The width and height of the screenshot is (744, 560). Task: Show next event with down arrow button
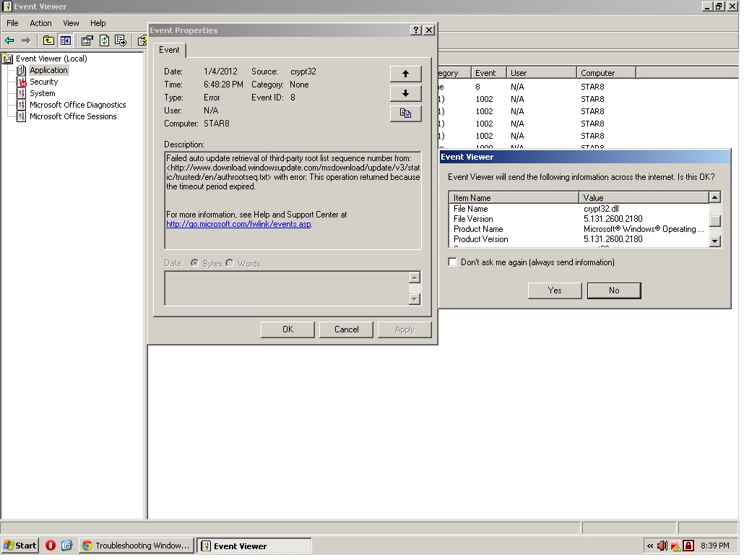(x=405, y=93)
